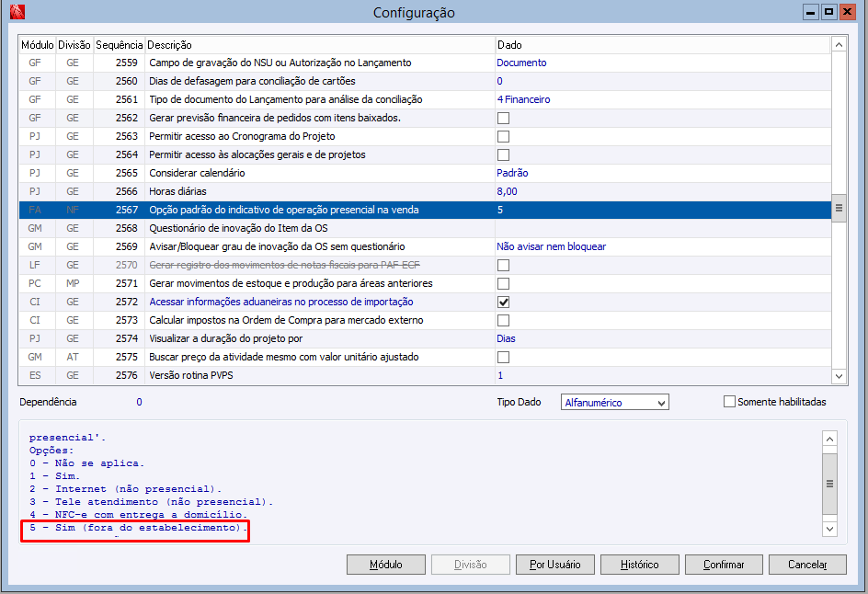Maximize the Configuração window

tap(828, 12)
